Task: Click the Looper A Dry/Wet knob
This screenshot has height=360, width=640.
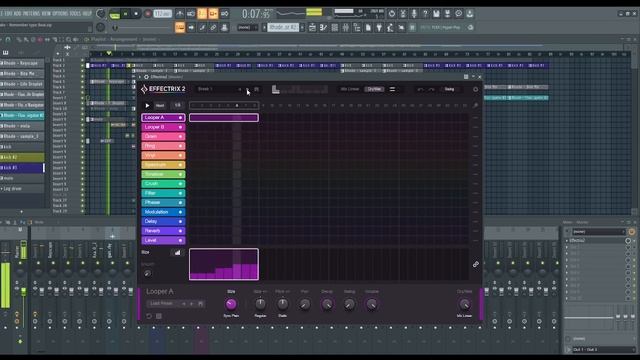Action: pos(464,304)
